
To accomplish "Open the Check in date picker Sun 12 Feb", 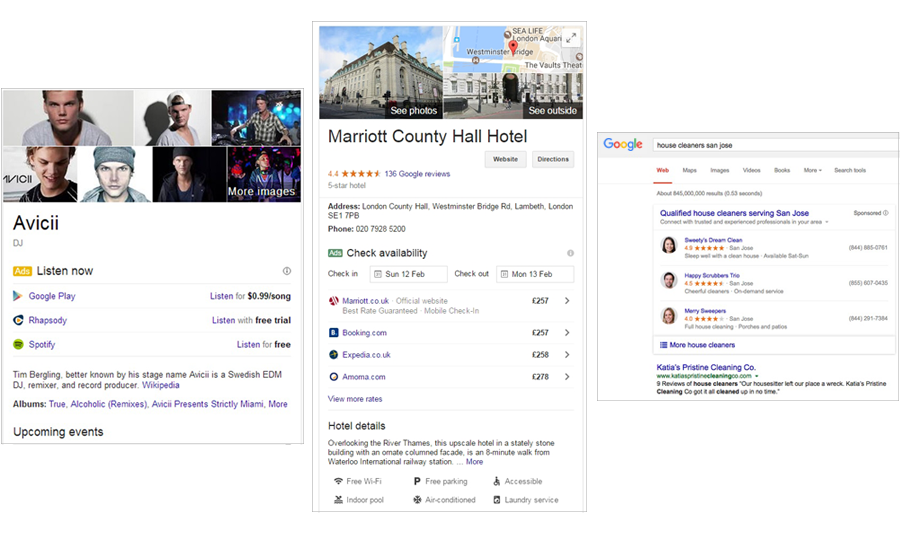I will 409,274.
